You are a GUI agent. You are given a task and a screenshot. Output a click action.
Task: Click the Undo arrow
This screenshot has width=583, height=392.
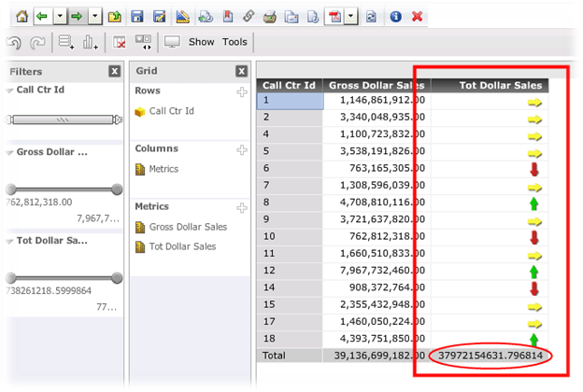(x=15, y=43)
